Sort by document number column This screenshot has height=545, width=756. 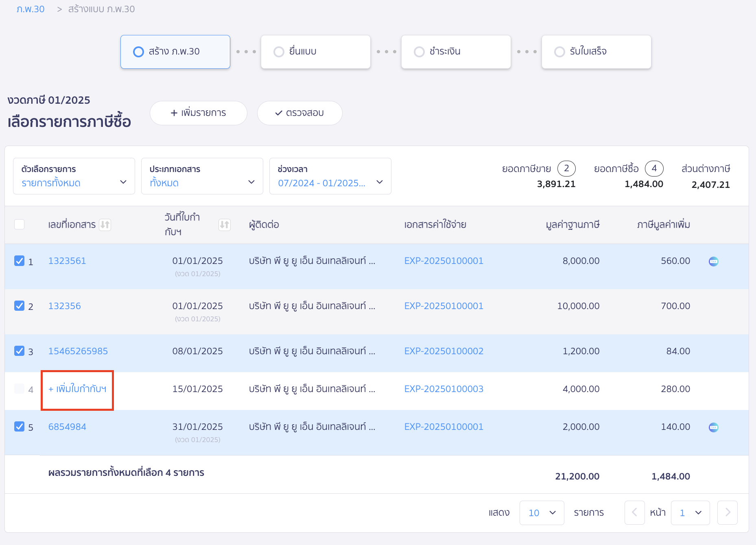(x=105, y=225)
